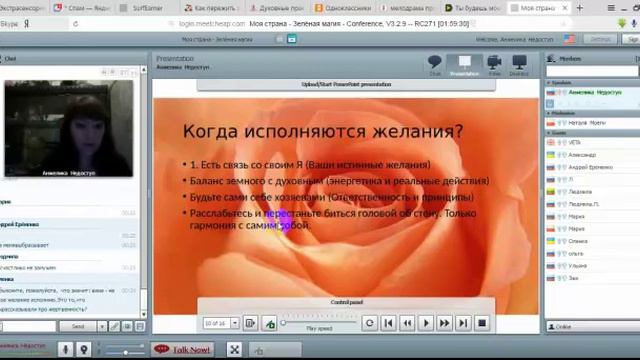Click the chat message input field

[28, 327]
